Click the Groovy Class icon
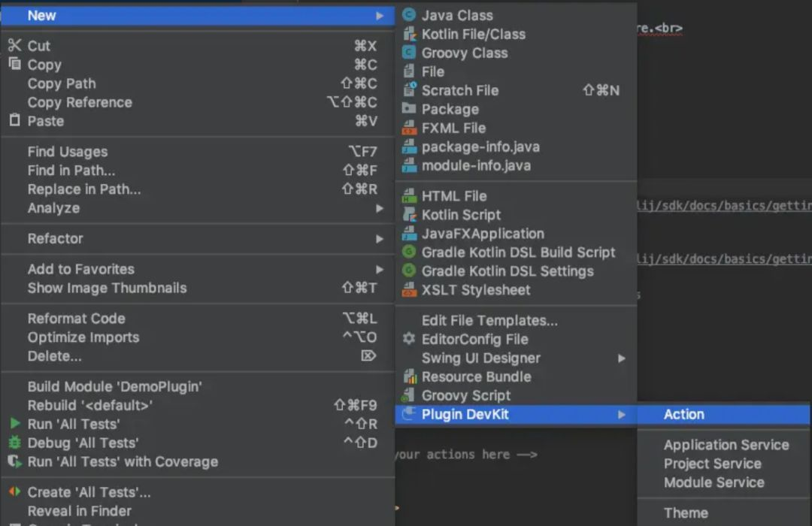The height and width of the screenshot is (526, 812). pos(409,53)
